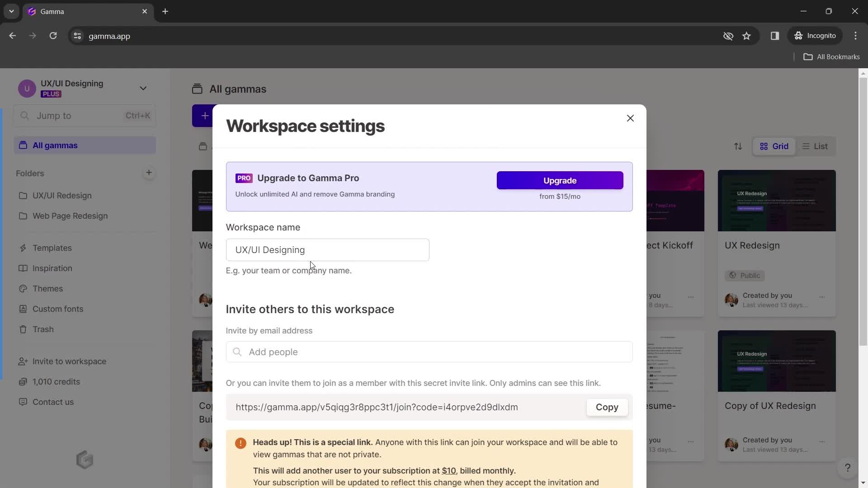Edit the Workspace name field

pyautogui.click(x=327, y=250)
